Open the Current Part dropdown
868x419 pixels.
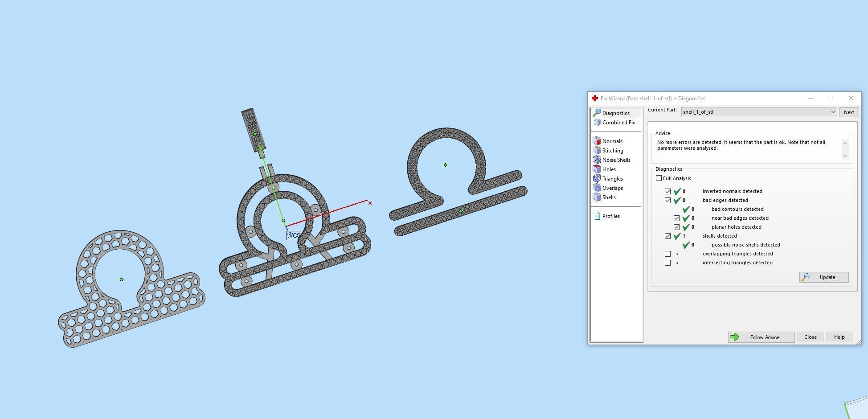(x=759, y=112)
